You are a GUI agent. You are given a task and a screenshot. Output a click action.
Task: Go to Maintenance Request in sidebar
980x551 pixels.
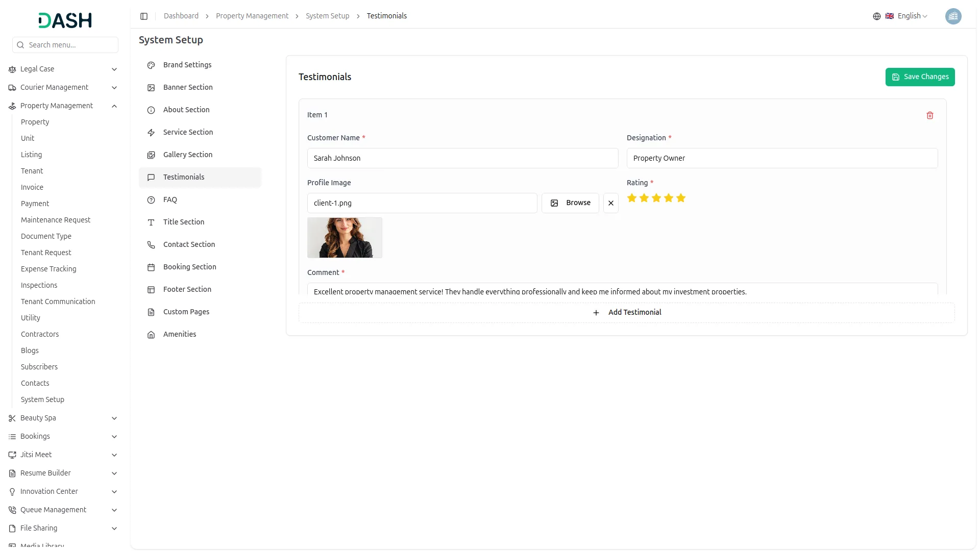tap(56, 220)
